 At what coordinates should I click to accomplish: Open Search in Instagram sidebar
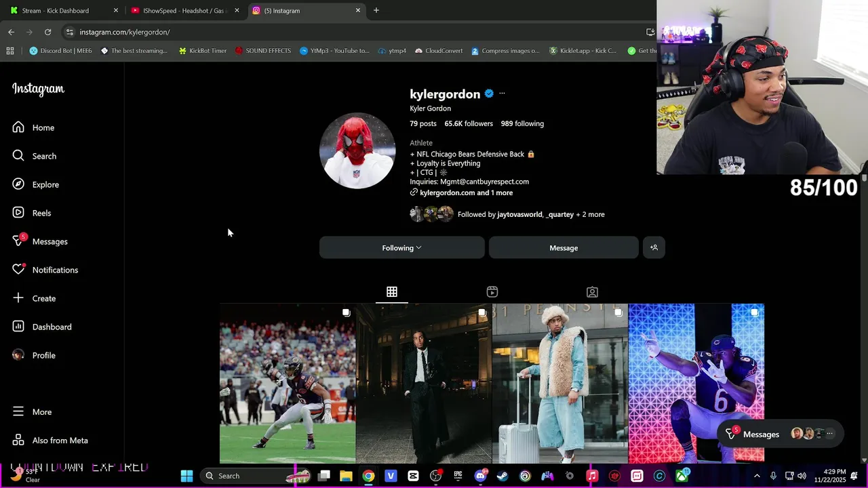(x=35, y=156)
